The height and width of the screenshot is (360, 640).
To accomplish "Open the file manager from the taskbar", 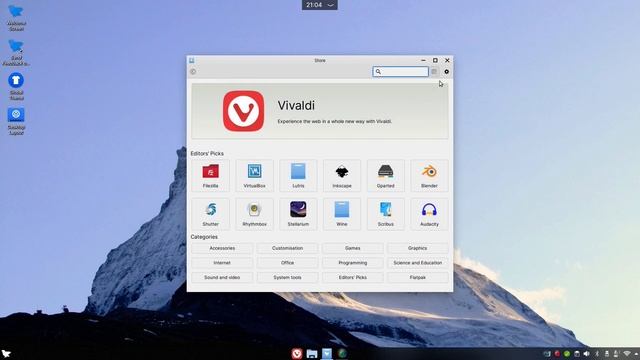I will point(312,353).
